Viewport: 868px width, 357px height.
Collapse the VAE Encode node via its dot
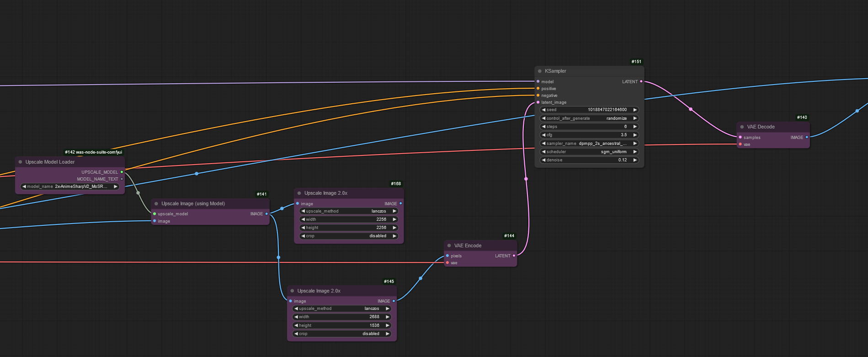[449, 245]
